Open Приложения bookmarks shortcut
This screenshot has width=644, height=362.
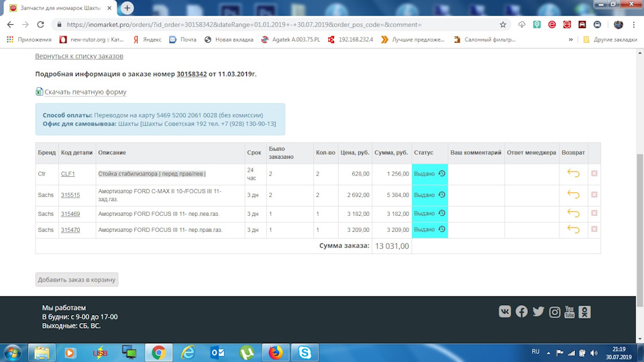[29, 40]
